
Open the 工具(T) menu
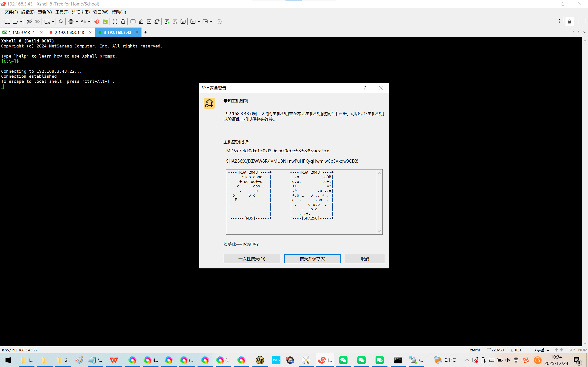coord(62,12)
